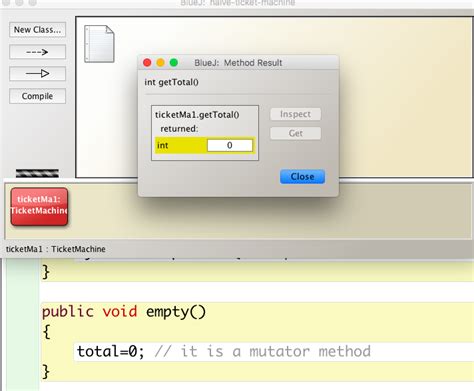The image size is (474, 391).
Task: Click the returned int value field showing 0
Action: [230, 145]
